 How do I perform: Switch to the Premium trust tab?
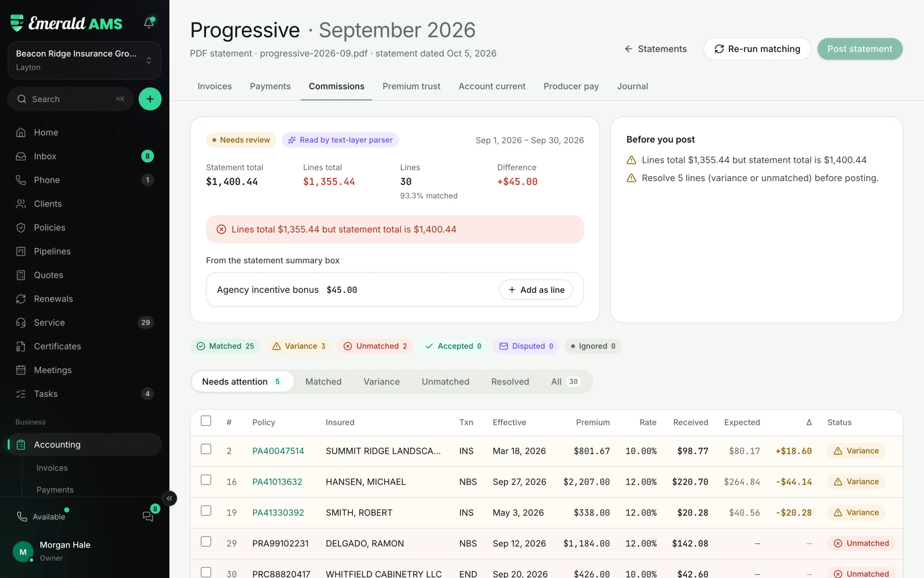pyautogui.click(x=411, y=86)
